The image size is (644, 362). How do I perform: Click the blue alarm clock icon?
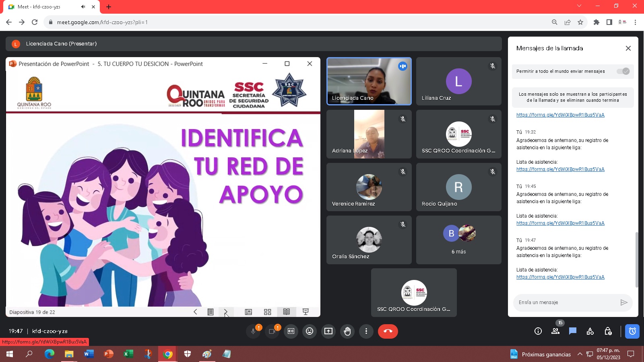632,331
